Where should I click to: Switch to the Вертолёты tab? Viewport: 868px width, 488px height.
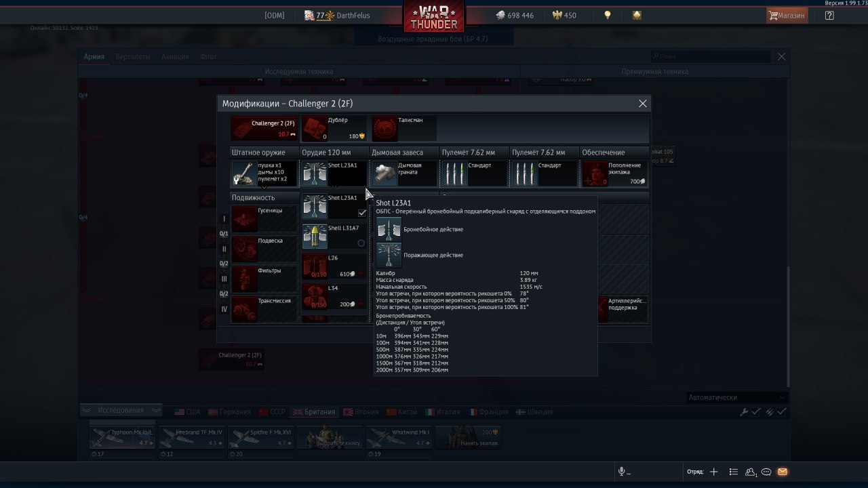click(x=133, y=57)
